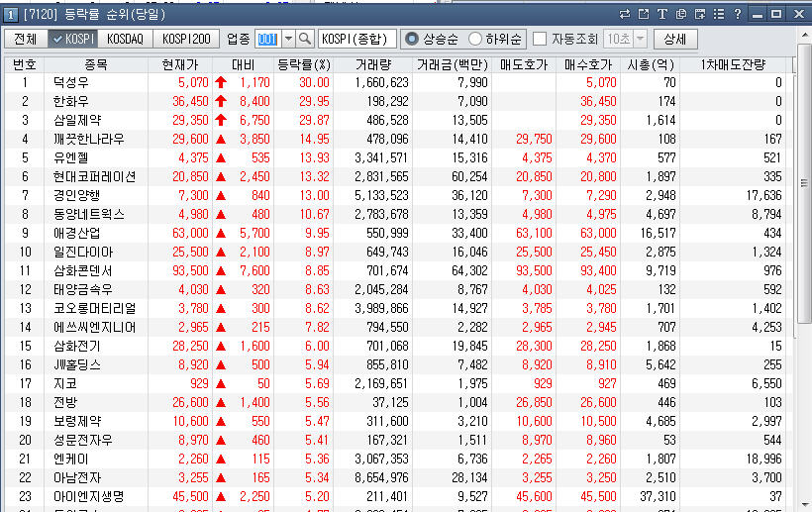Open the 10초 refresh interval dropdown
The image size is (812, 512).
(638, 39)
